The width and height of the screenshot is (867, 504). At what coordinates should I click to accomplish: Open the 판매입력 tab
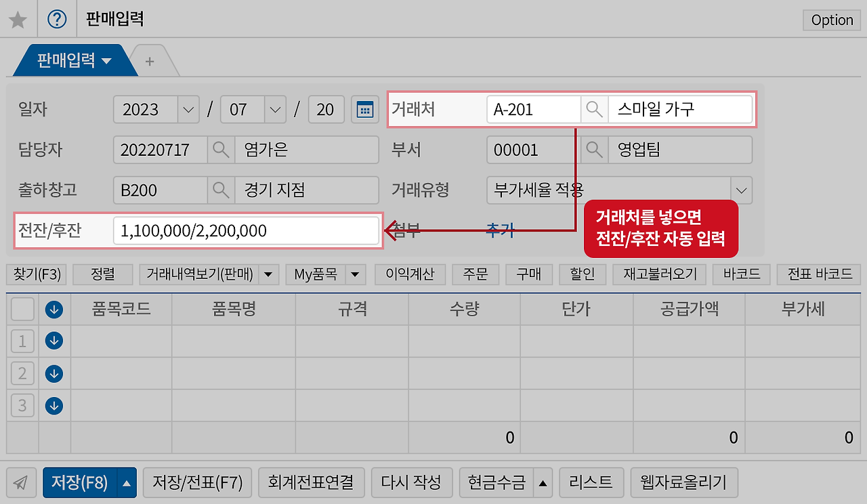[x=75, y=60]
